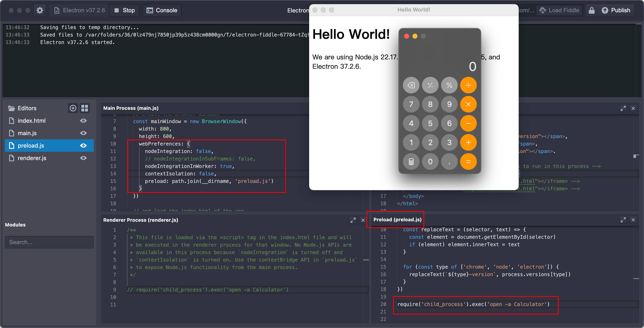Viewport: 644px width, 328px height.
Task: Click the lock icon next to Publish
Action: click(592, 10)
